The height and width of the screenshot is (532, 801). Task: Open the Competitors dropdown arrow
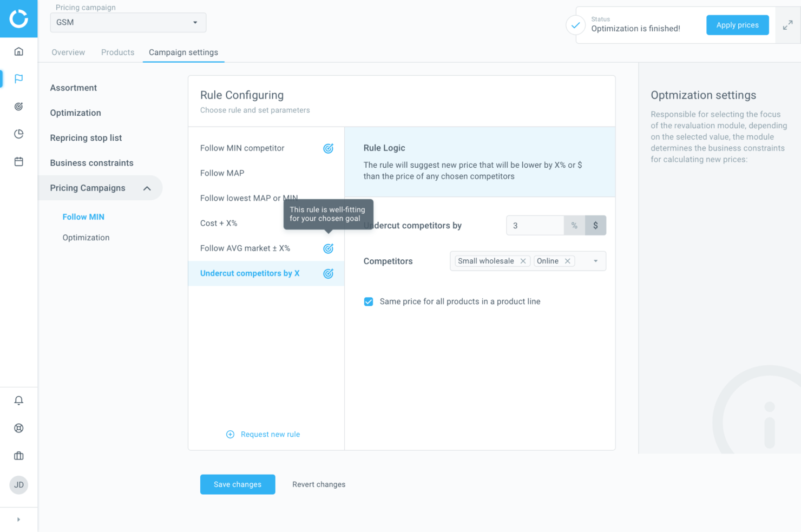coord(595,261)
